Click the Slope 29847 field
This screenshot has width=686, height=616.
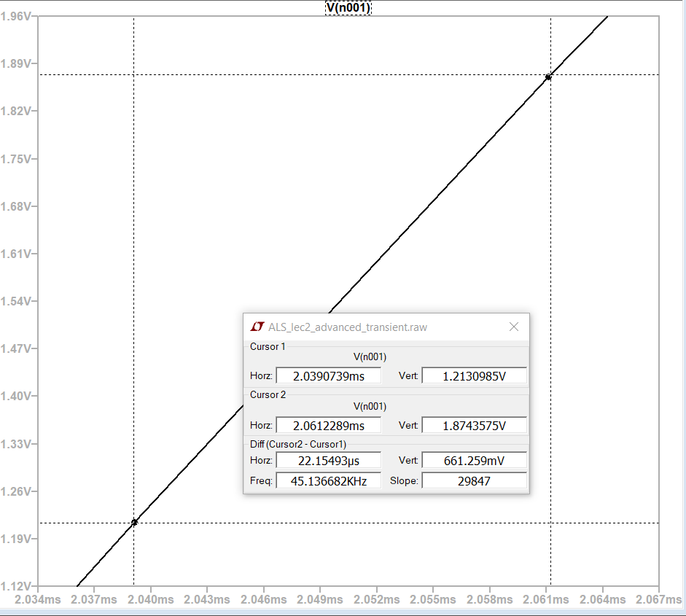474,481
